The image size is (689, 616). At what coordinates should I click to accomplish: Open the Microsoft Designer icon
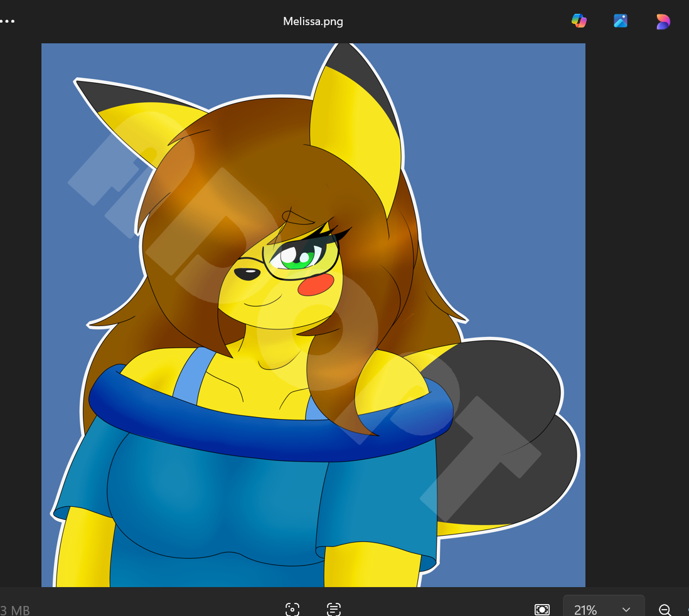663,21
